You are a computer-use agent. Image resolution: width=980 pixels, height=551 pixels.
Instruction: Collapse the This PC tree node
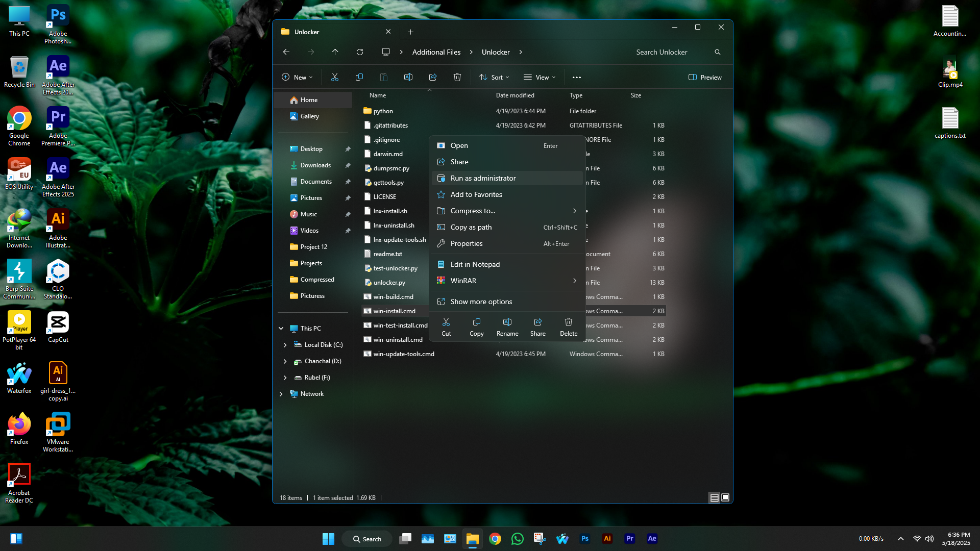(281, 329)
